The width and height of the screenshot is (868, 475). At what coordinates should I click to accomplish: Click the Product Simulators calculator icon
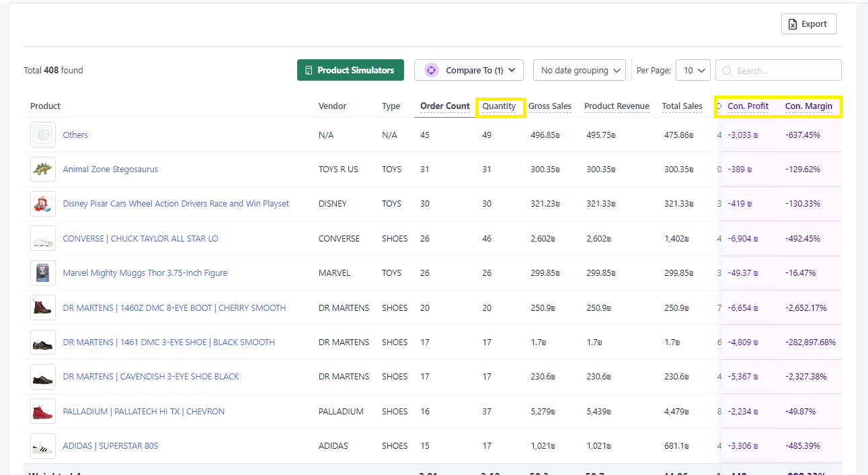pyautogui.click(x=309, y=71)
